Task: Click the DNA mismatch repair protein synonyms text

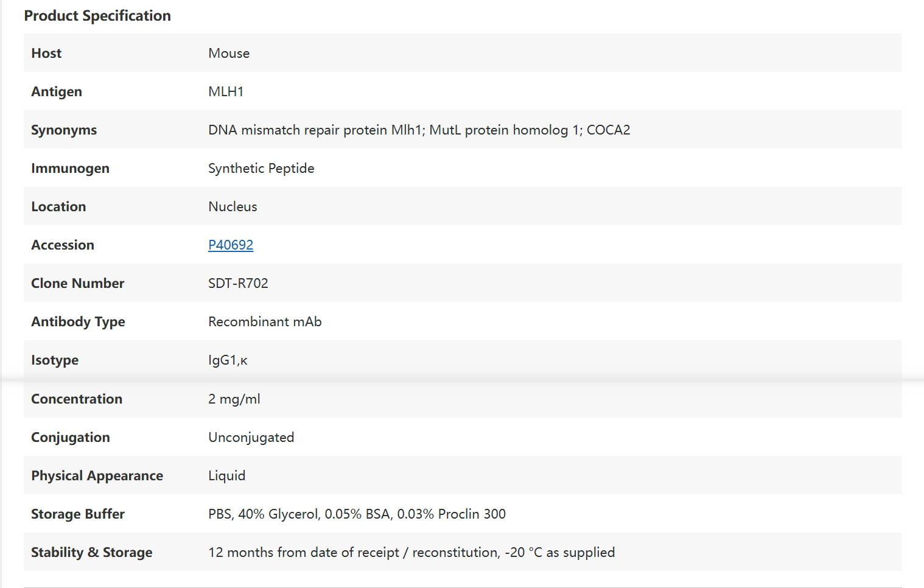Action: 419,130
